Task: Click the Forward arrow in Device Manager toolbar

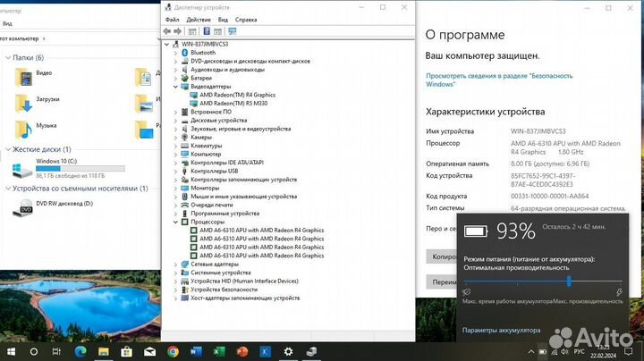Action: click(177, 31)
